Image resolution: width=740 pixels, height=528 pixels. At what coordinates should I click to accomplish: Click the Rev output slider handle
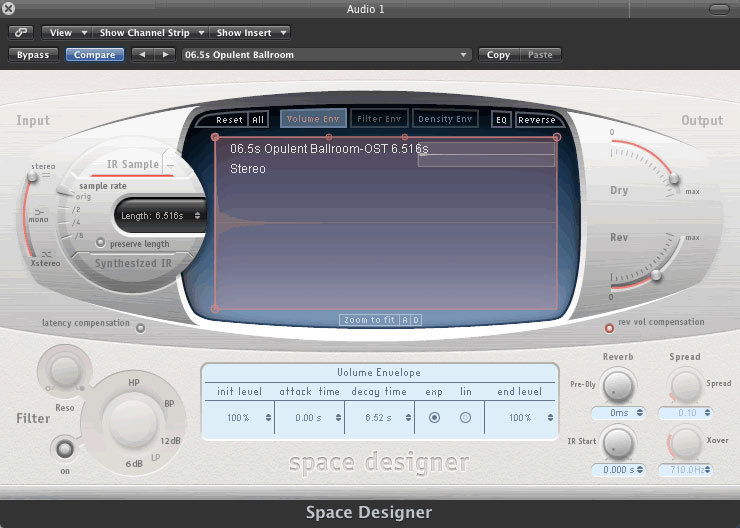tap(656, 275)
